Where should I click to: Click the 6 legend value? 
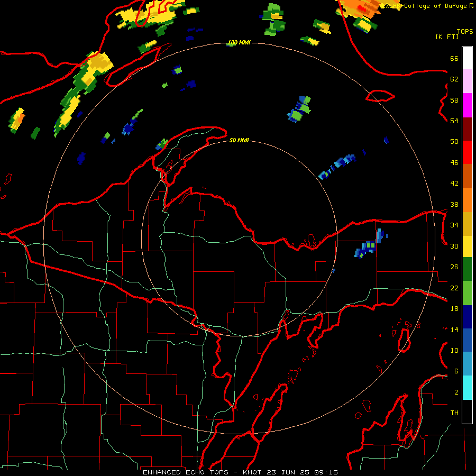tap(456, 371)
